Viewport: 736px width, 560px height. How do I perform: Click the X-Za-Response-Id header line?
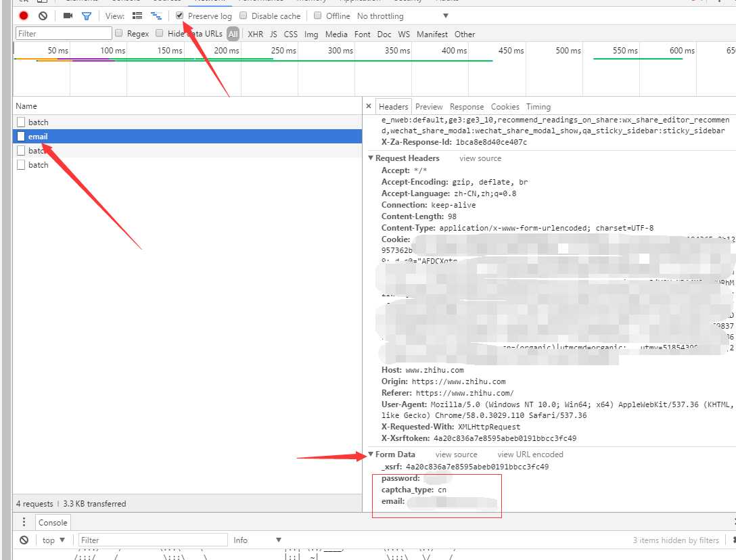tap(454, 142)
